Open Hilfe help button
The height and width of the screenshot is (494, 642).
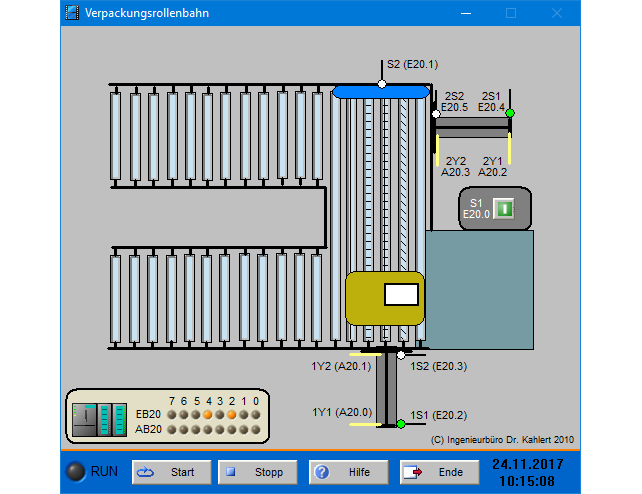click(x=348, y=472)
